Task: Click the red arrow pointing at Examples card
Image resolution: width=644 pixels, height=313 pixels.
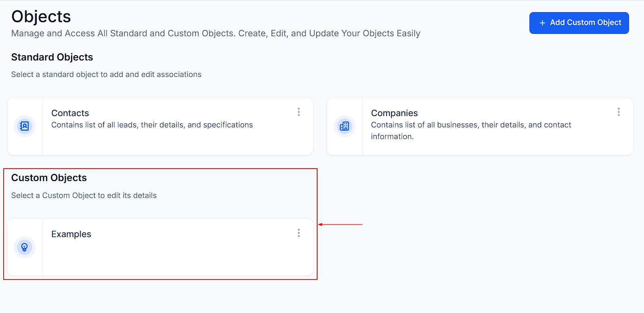Action: point(340,224)
